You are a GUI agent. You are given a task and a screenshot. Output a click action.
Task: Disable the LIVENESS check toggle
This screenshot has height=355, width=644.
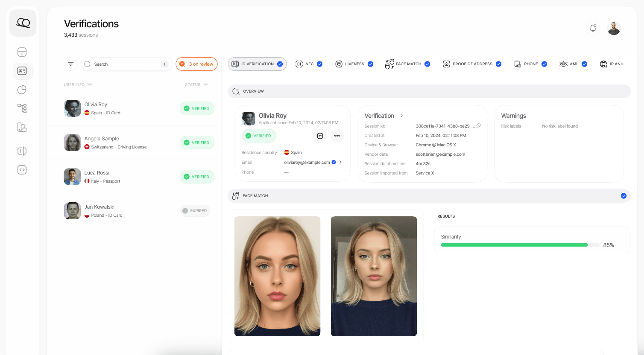coord(370,64)
